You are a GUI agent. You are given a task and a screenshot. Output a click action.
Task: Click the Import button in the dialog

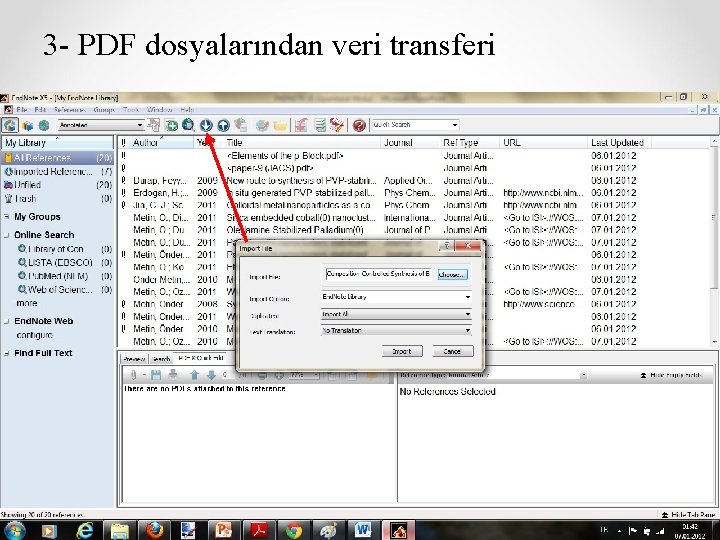[x=402, y=351]
